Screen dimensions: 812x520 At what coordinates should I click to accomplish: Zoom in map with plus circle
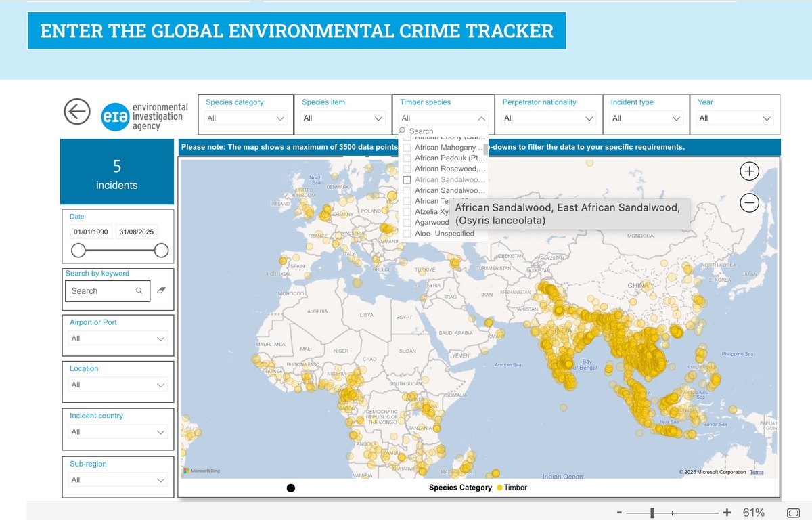click(749, 171)
